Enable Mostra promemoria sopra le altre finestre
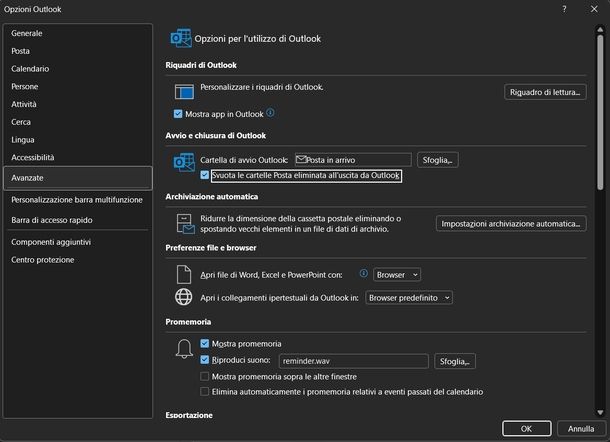The width and height of the screenshot is (610, 442). point(205,376)
